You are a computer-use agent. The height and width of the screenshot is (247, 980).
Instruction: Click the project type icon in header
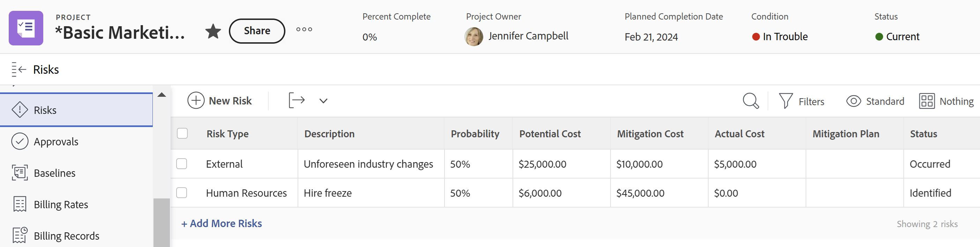[x=26, y=28]
